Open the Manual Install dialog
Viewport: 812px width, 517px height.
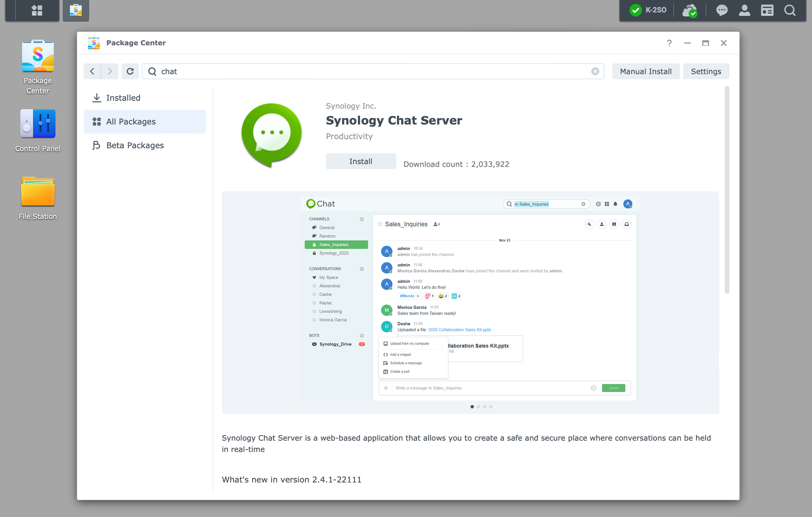(x=645, y=71)
